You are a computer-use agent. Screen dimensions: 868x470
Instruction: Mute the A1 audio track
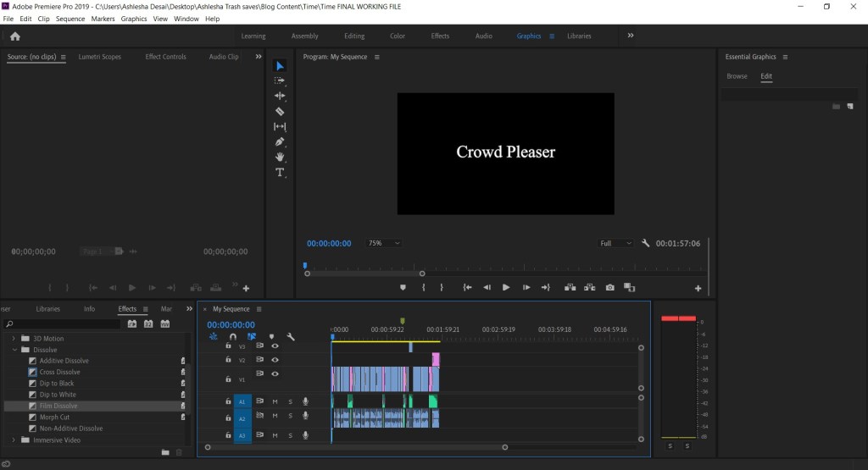point(275,401)
